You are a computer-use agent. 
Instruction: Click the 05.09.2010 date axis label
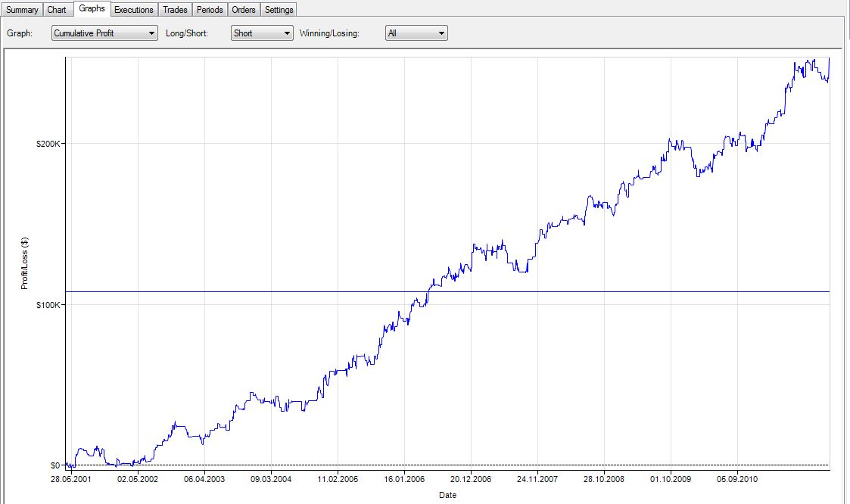[x=736, y=479]
